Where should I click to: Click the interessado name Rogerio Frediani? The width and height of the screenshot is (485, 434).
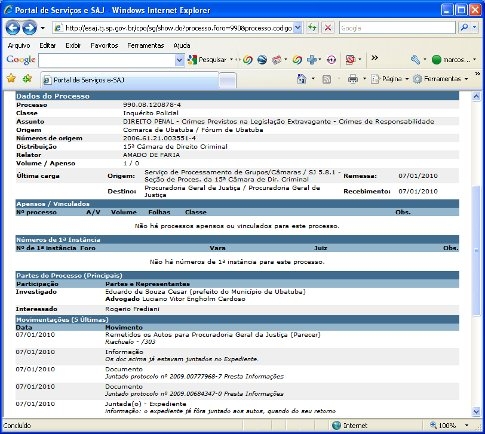(132, 309)
